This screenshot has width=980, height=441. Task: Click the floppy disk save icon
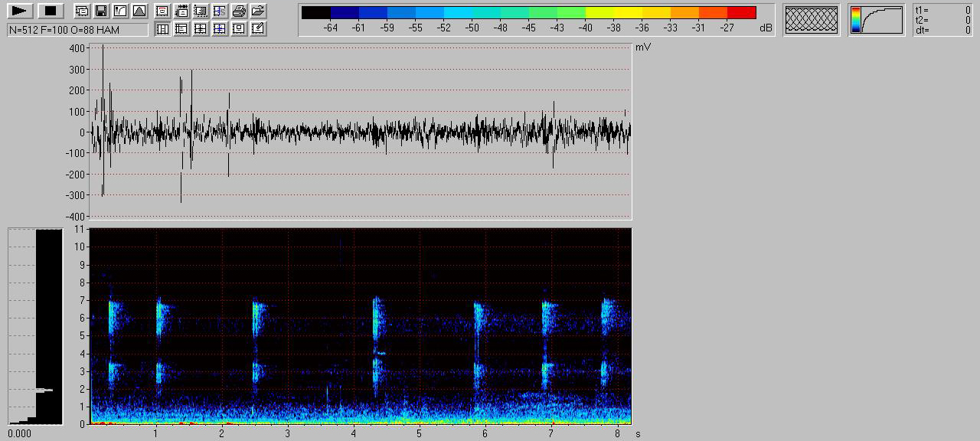pyautogui.click(x=100, y=11)
